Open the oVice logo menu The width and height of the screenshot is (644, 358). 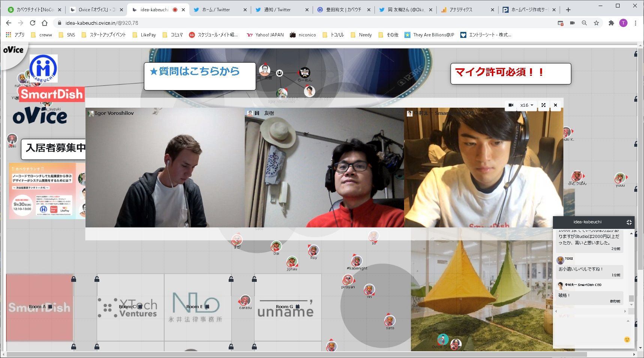[13, 50]
